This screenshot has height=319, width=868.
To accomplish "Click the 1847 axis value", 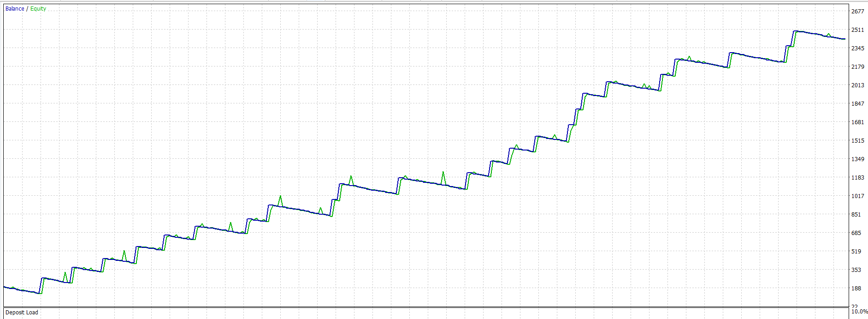I will [858, 104].
